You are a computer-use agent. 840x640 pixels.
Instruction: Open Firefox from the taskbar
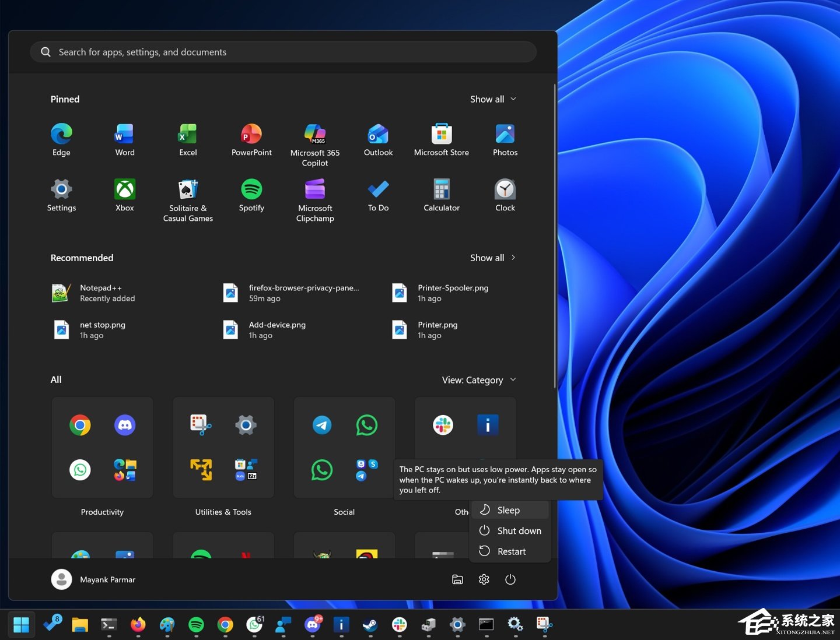(x=138, y=625)
